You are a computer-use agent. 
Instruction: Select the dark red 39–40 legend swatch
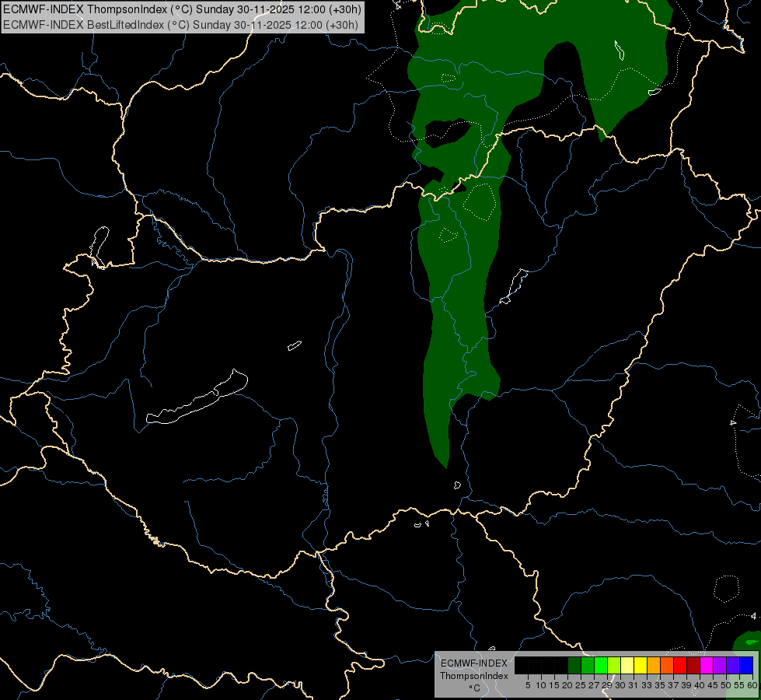pos(693,665)
